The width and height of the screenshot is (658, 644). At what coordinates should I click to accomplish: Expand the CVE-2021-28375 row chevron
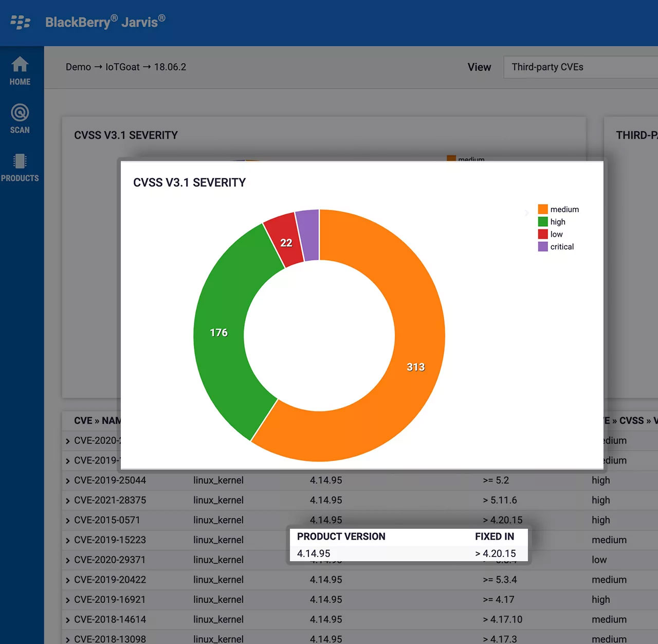(x=68, y=501)
